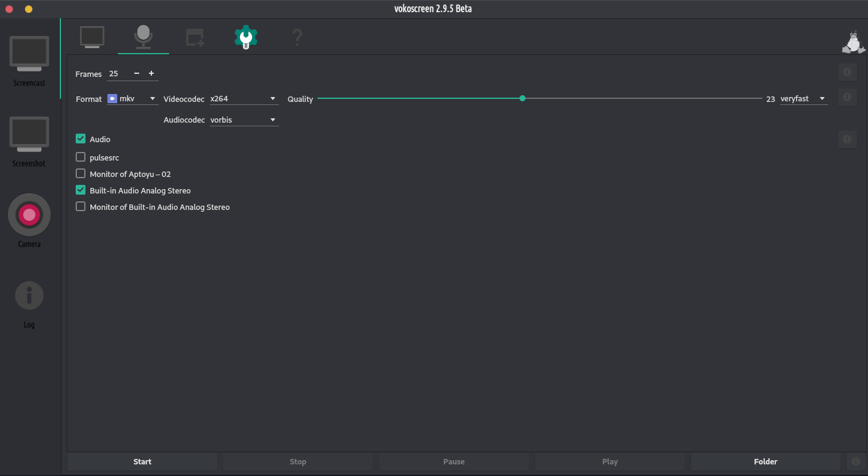Open the Camera section in sidebar
Image resolution: width=868 pixels, height=476 pixels.
click(x=29, y=218)
